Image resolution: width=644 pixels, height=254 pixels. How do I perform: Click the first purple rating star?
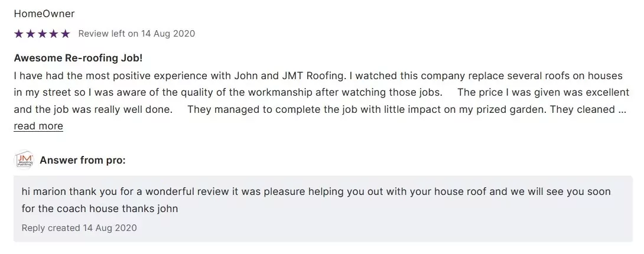[18, 34]
